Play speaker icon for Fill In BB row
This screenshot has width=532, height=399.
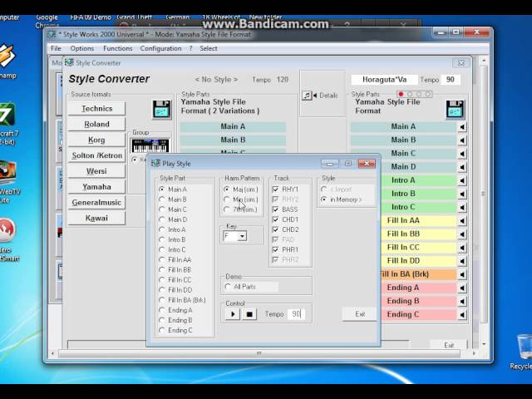click(462, 234)
